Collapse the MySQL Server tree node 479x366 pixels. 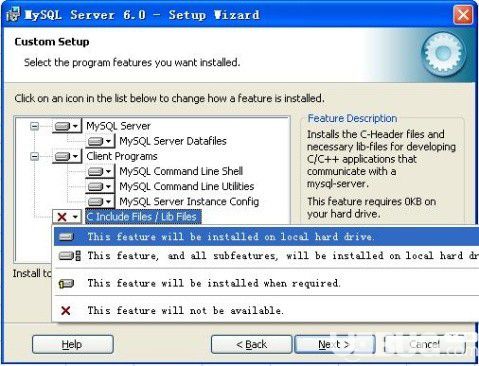tap(34, 126)
